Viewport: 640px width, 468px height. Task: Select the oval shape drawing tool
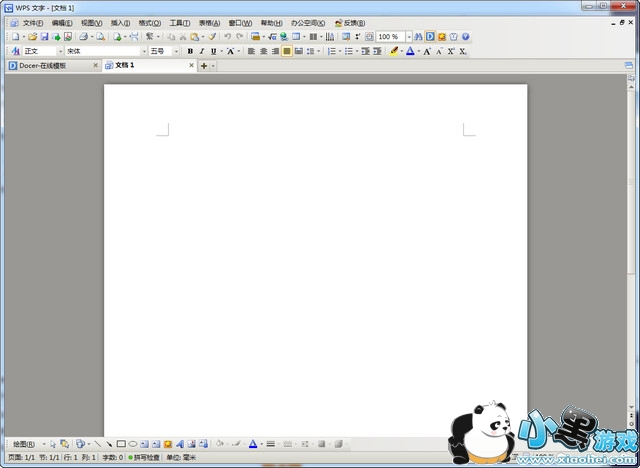point(132,444)
